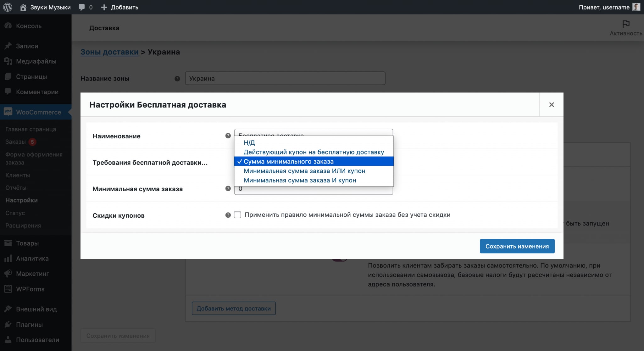Select Н/Д option in dropdown
644x351 pixels.
(314, 142)
